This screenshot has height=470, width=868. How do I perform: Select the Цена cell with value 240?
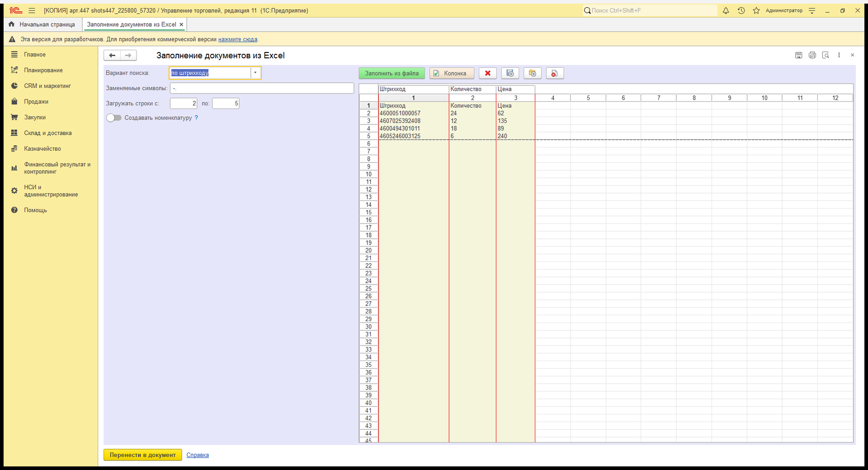click(515, 136)
